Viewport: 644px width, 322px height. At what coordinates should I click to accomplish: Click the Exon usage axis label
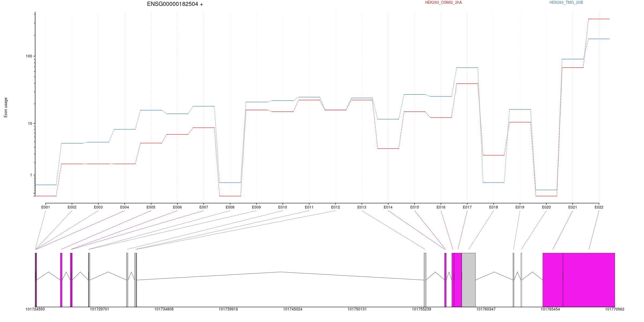(6, 107)
